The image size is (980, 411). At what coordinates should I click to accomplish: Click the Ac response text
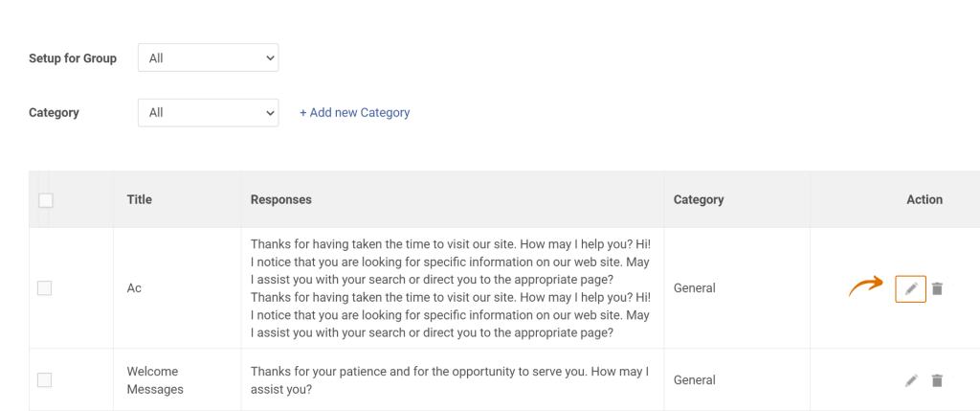pyautogui.click(x=451, y=287)
